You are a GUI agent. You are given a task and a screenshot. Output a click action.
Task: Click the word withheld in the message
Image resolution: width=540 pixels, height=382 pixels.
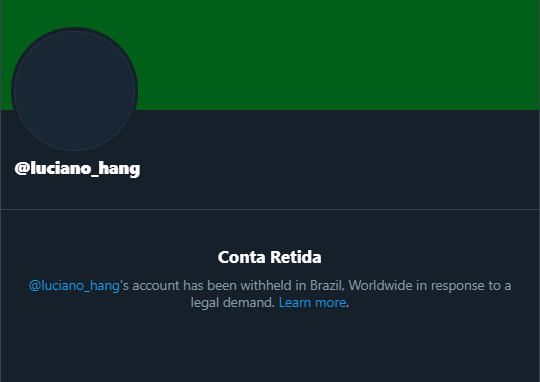(x=266, y=286)
